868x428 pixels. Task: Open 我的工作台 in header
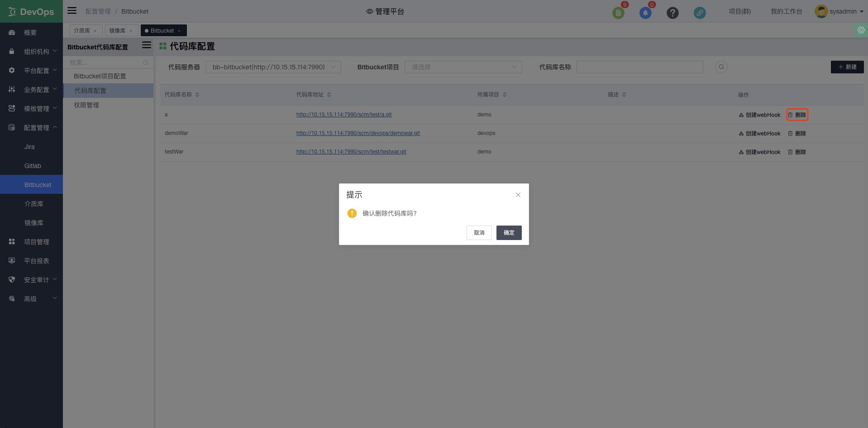tap(787, 11)
